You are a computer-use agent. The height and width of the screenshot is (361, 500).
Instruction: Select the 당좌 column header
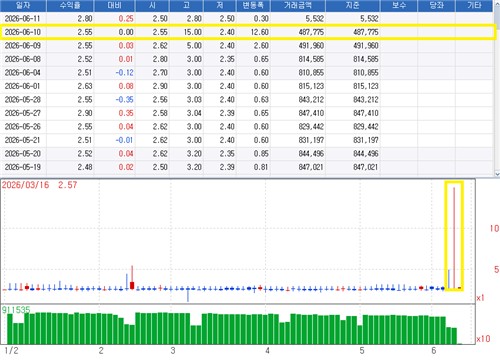pyautogui.click(x=436, y=5)
